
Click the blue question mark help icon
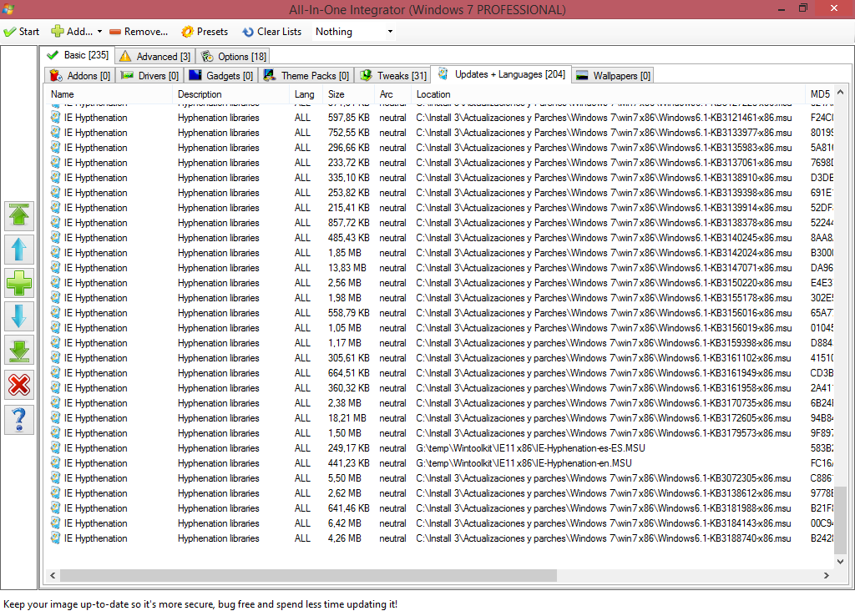coord(19,420)
